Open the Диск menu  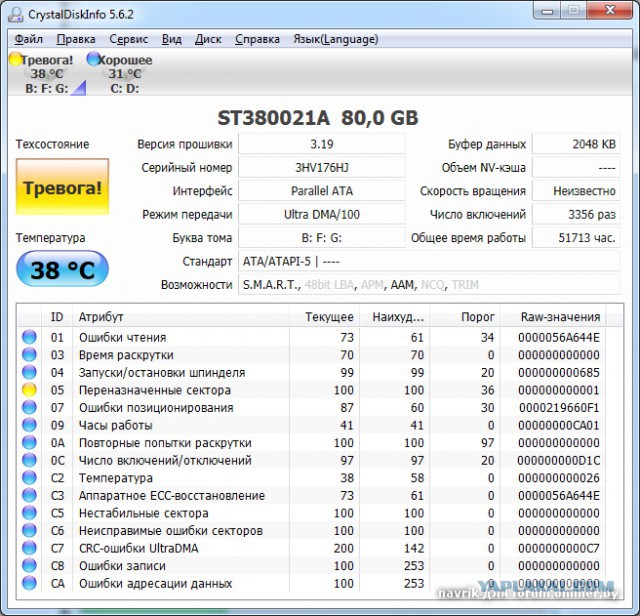pos(208,39)
